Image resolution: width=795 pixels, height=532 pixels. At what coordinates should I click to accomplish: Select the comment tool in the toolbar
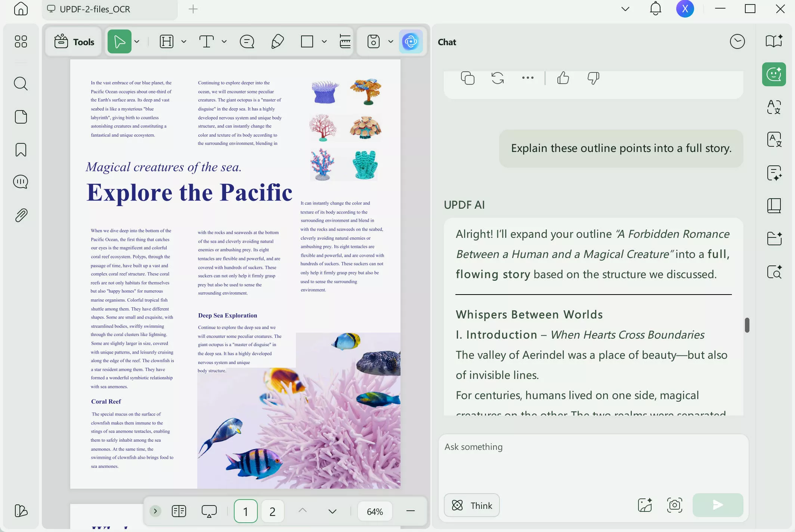coord(247,41)
